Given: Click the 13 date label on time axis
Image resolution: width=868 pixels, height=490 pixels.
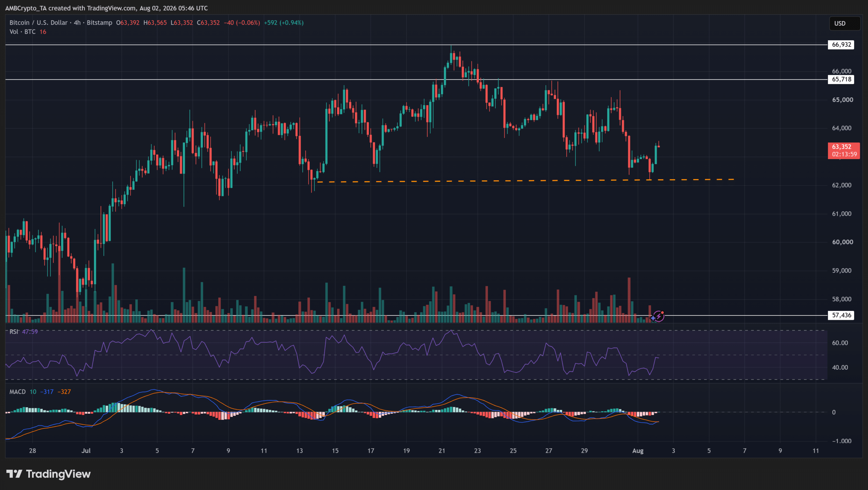Looking at the screenshot, I should coord(299,451).
